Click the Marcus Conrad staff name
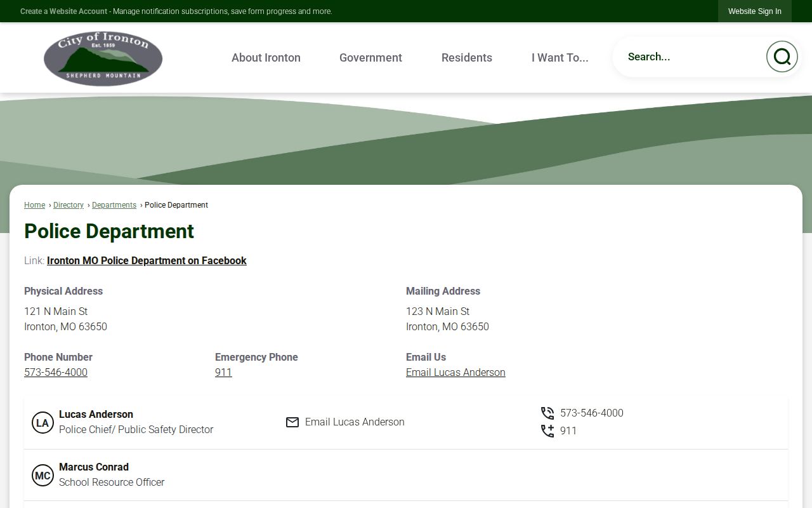 coord(94,467)
